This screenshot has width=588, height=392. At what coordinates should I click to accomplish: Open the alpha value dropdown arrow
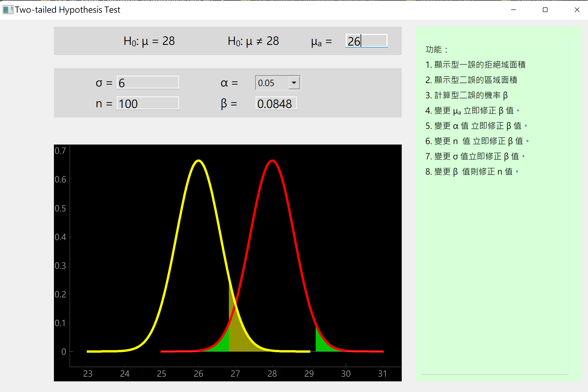click(294, 83)
